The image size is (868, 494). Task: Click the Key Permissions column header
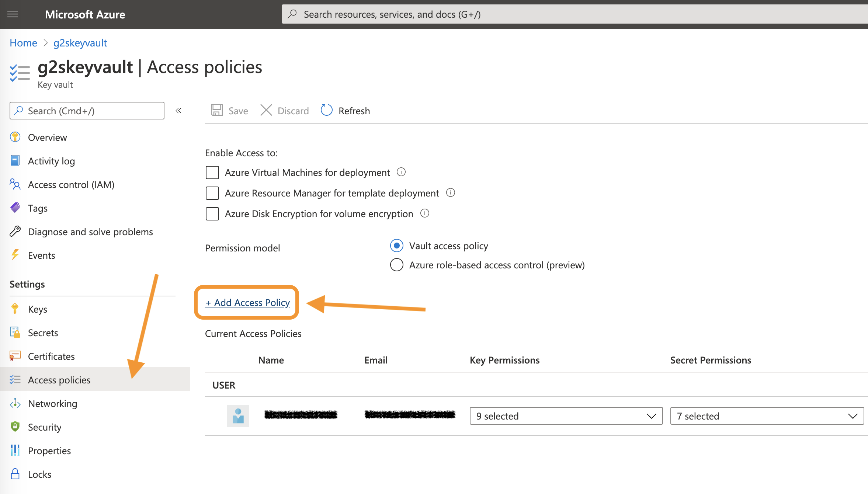pos(504,360)
